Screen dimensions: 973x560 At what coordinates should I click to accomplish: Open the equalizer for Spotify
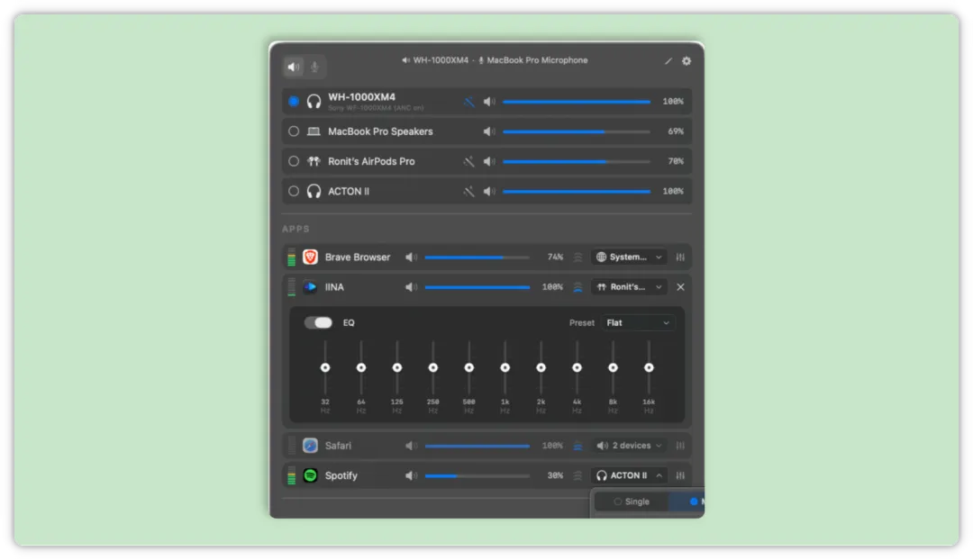680,475
